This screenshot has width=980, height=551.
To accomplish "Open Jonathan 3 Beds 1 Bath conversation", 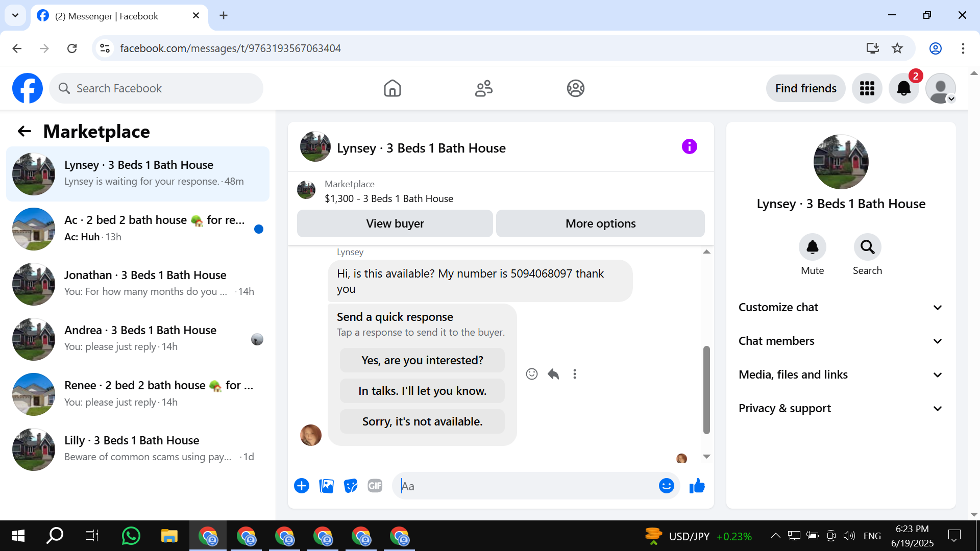I will click(x=138, y=284).
